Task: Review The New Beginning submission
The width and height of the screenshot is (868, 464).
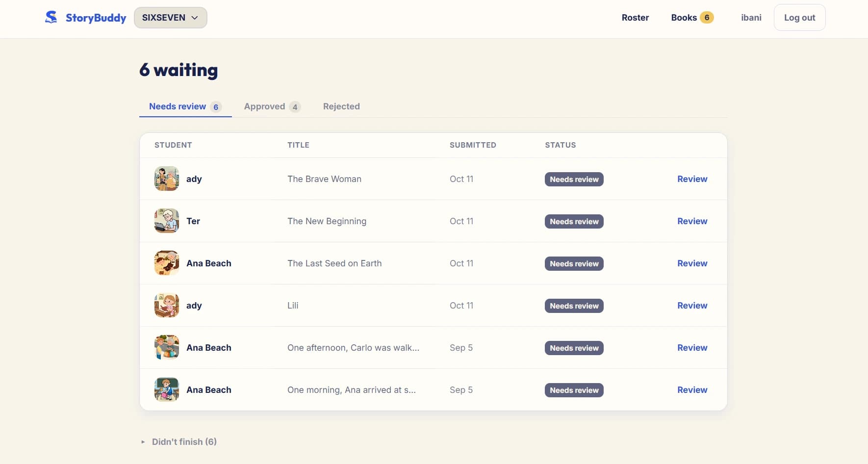Action: coord(692,221)
